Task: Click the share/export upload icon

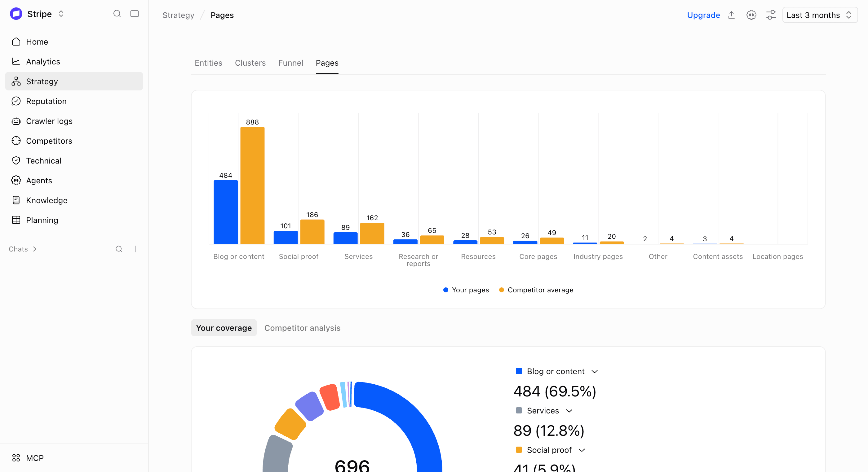Action: click(x=732, y=15)
